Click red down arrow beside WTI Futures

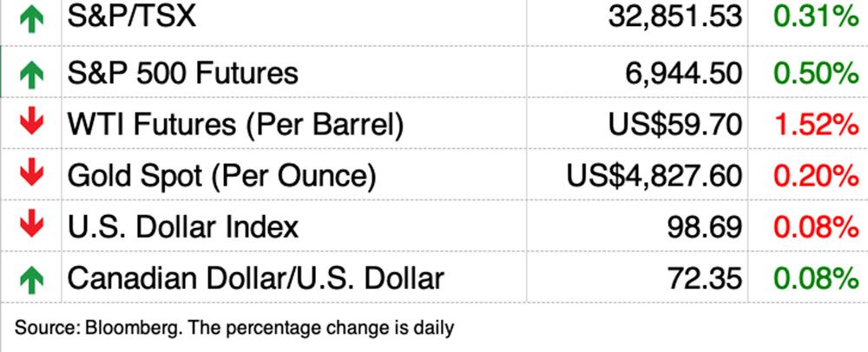[x=31, y=125]
